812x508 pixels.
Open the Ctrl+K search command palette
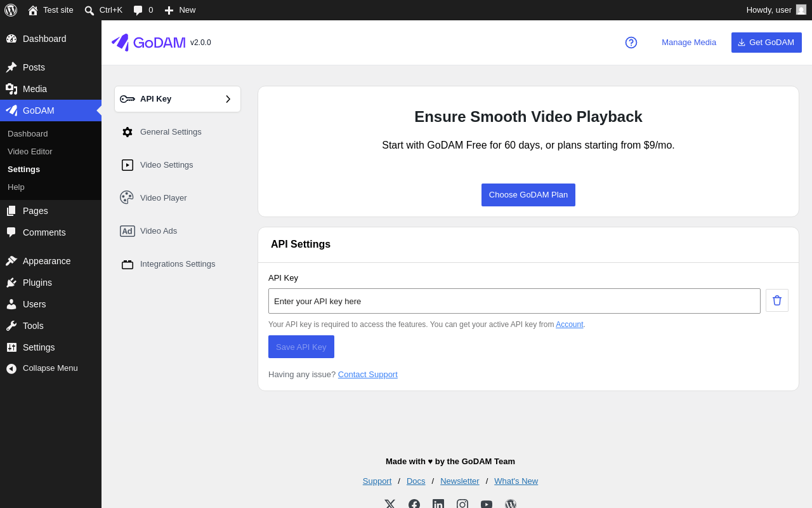pyautogui.click(x=103, y=10)
